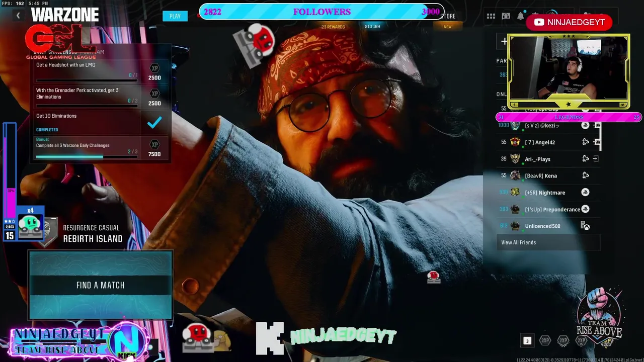
Task: Click XP badge for Grenadier Perk challenge
Action: pos(154,94)
